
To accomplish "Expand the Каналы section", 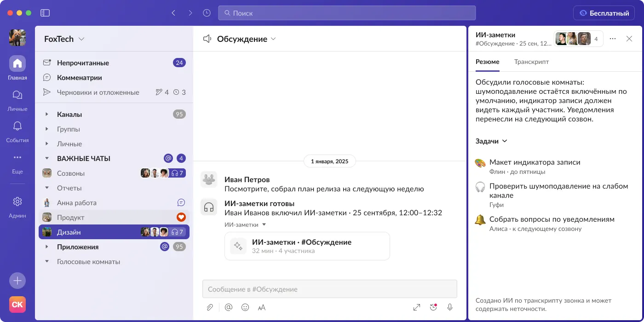I will (47, 115).
